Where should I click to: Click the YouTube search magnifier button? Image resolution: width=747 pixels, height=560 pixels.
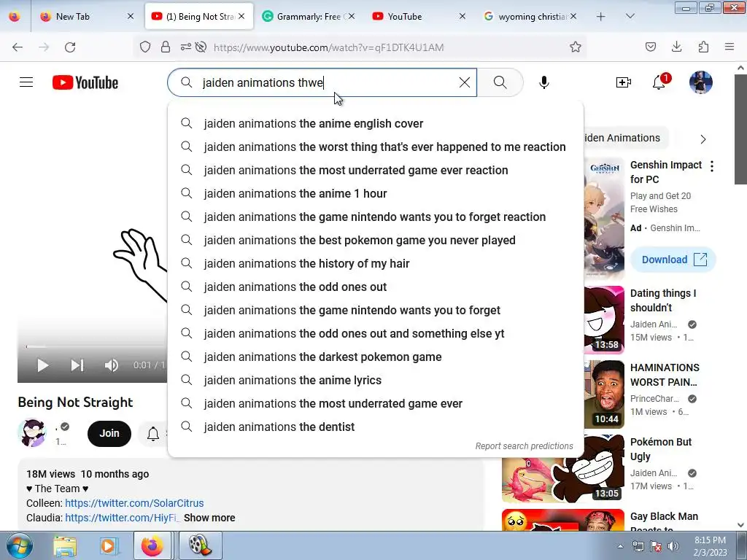point(500,82)
